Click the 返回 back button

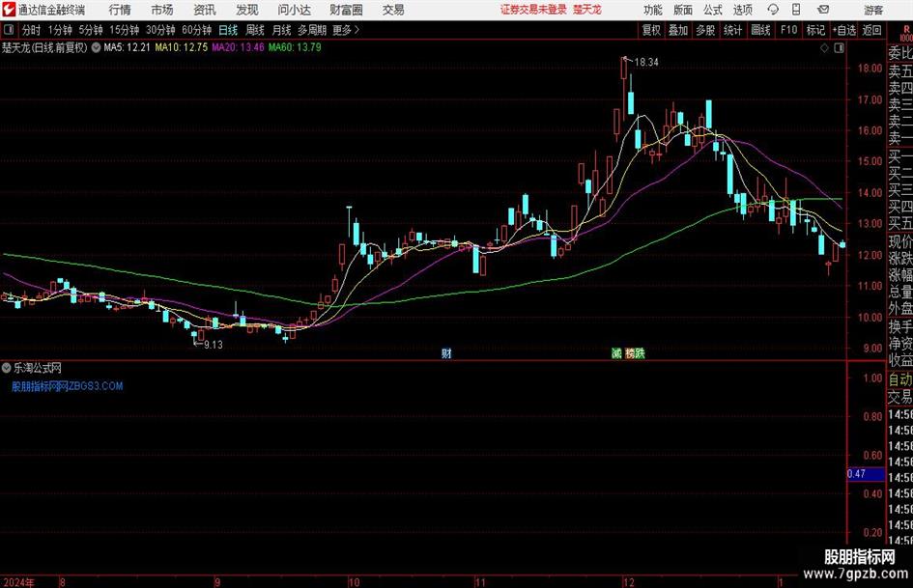pyautogui.click(x=872, y=30)
